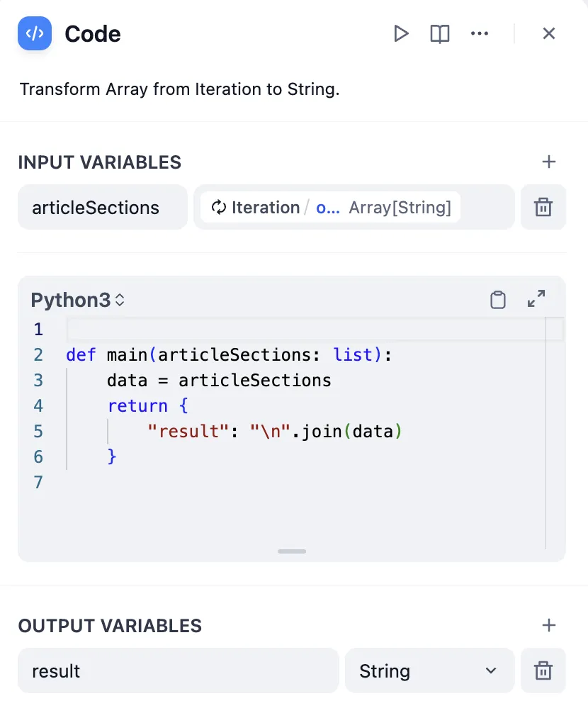
Task: Delete the articleSections input variable
Action: (x=543, y=208)
